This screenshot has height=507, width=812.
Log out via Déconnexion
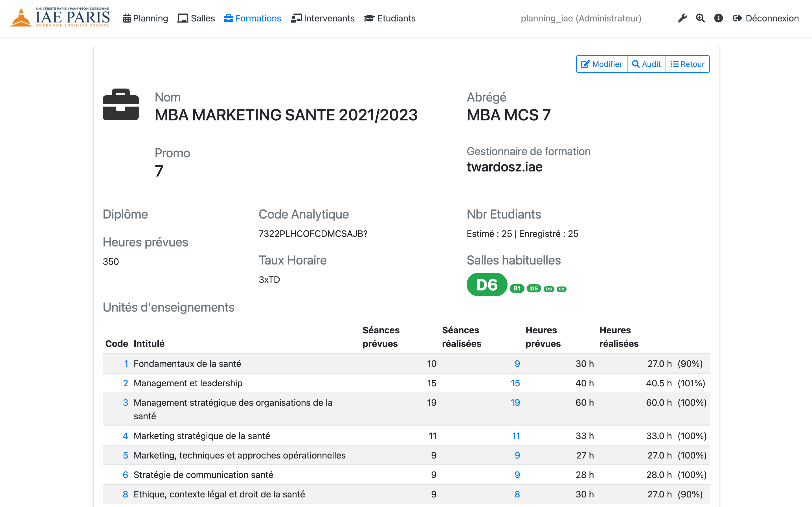[766, 18]
